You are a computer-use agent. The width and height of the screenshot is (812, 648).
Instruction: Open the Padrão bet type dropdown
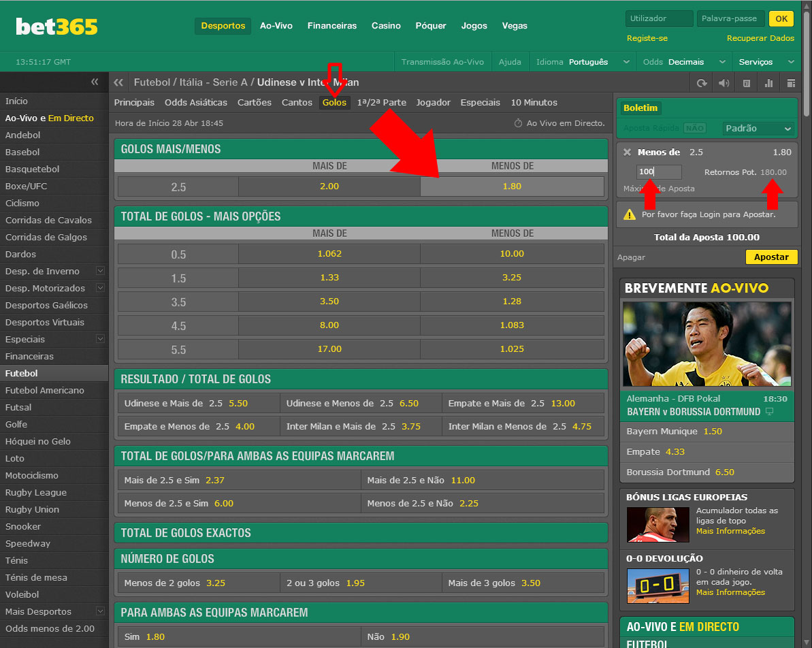pos(758,128)
